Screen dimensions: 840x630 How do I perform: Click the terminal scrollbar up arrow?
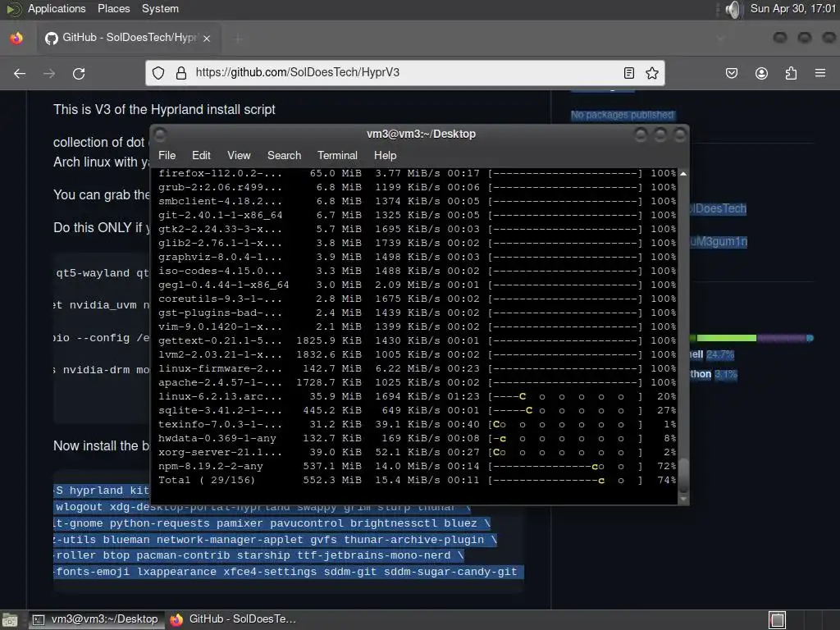click(683, 174)
